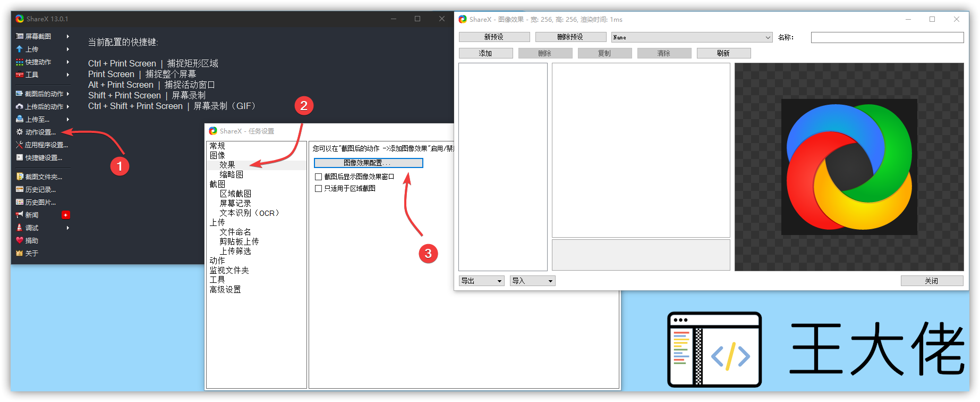
Task: Open 快捷键设置... menu entry
Action: click(x=42, y=157)
